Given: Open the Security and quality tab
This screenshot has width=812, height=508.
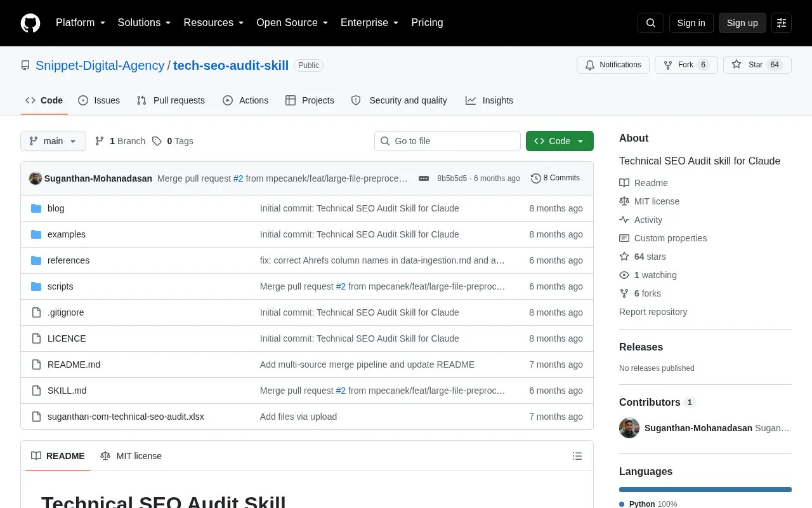Looking at the screenshot, I should 399,100.
